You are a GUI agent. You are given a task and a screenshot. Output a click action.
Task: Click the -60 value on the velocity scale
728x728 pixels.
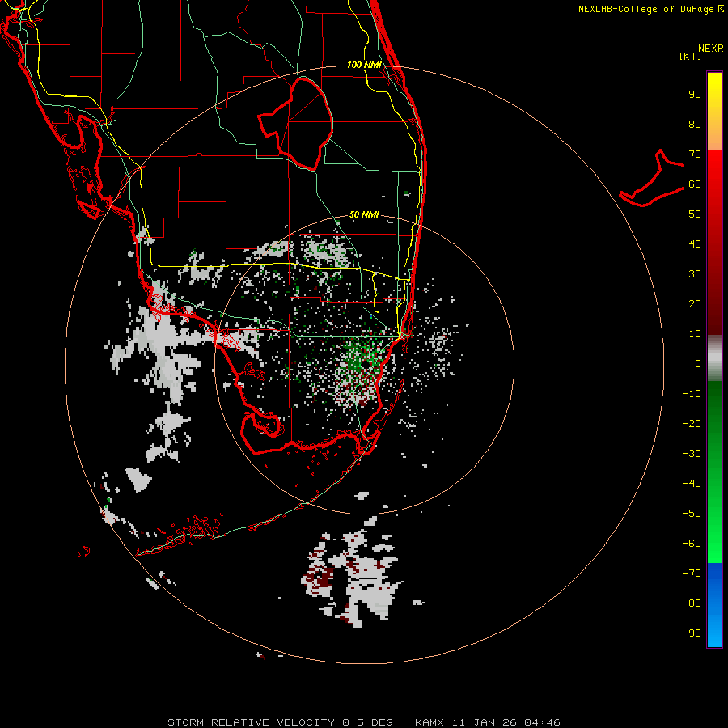click(x=692, y=544)
